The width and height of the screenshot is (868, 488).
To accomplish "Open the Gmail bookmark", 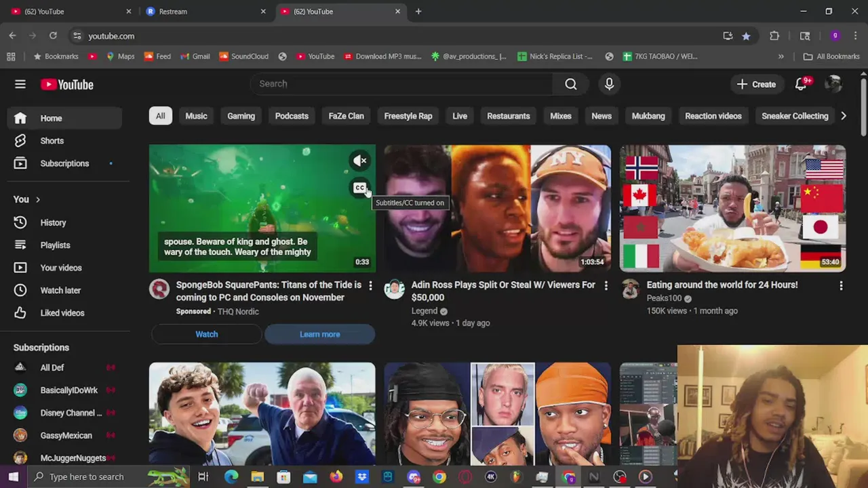I will click(195, 56).
